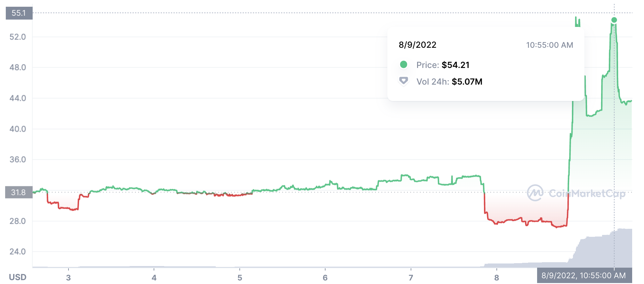Click the 24.0 y-axis label
Viewport: 644px width, 284px height.
pos(18,252)
